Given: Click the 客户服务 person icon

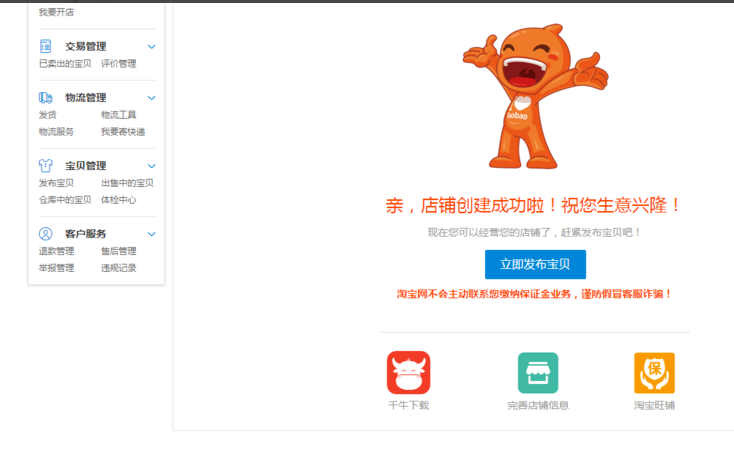Looking at the screenshot, I should [45, 234].
